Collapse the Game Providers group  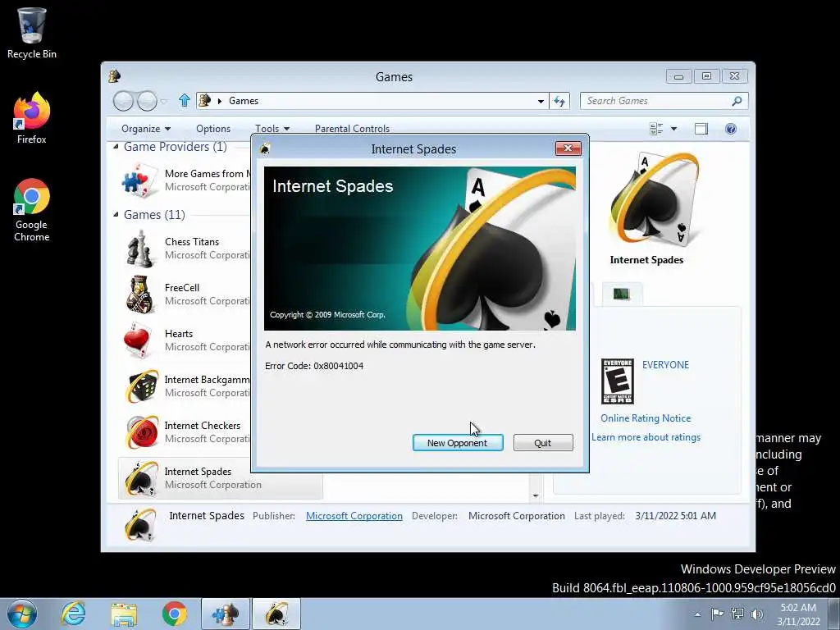pyautogui.click(x=116, y=146)
